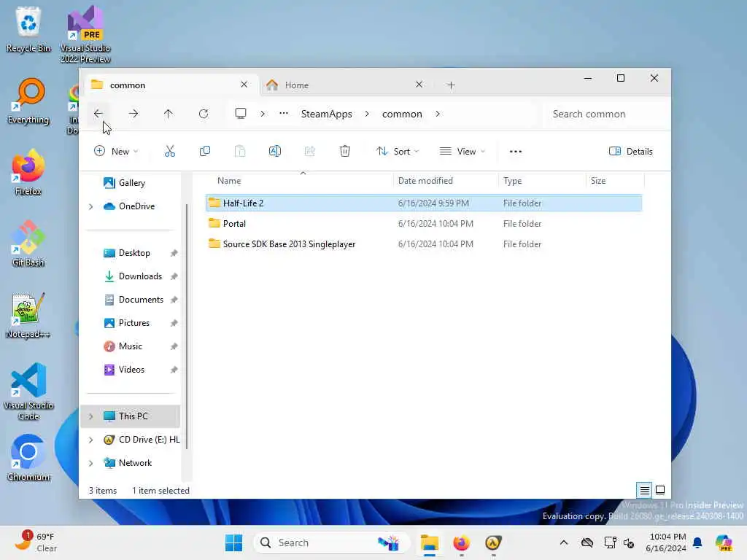Show hidden tray icons chevron

564,542
